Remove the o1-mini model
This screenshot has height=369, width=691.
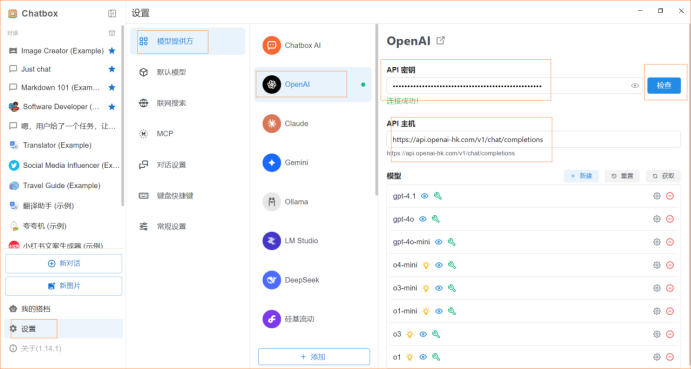point(670,311)
